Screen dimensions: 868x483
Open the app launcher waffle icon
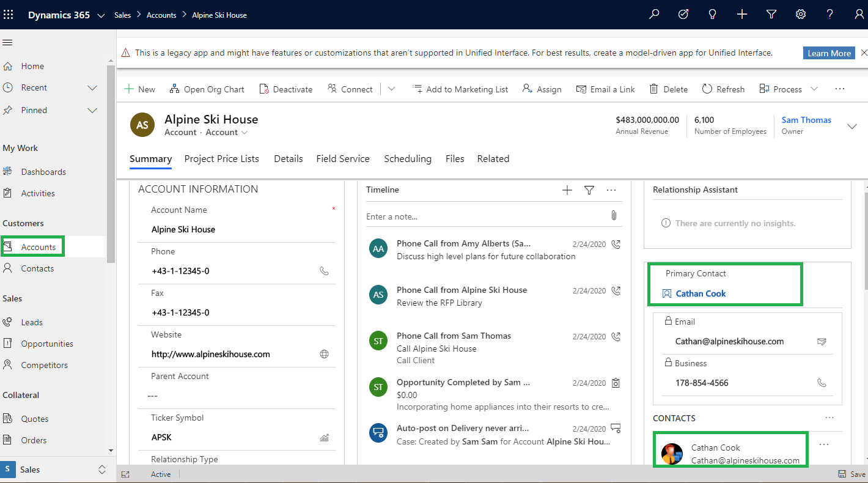tap(9, 15)
